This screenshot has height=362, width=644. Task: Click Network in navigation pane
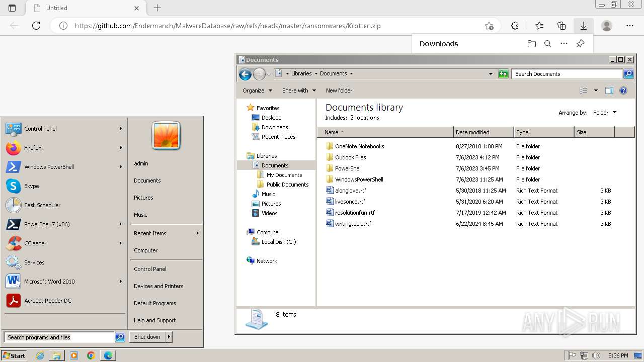pos(267,261)
